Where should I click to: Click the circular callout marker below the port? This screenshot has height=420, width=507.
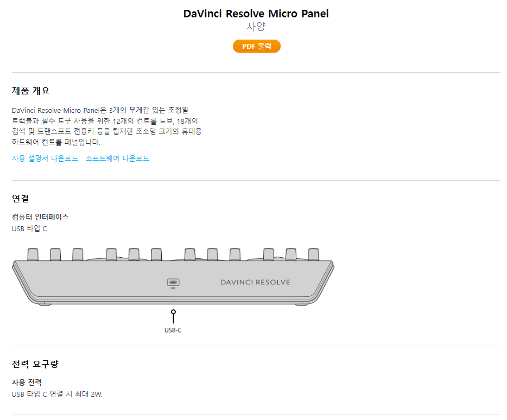point(173,312)
